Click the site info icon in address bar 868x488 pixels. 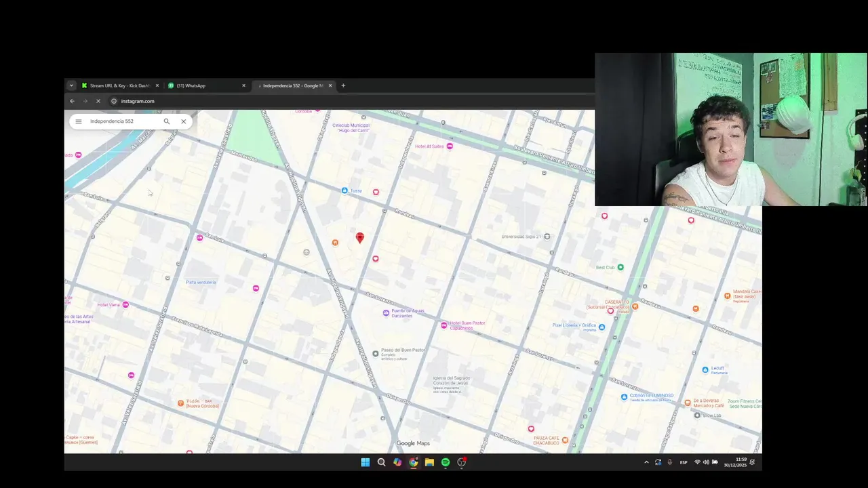tap(114, 101)
